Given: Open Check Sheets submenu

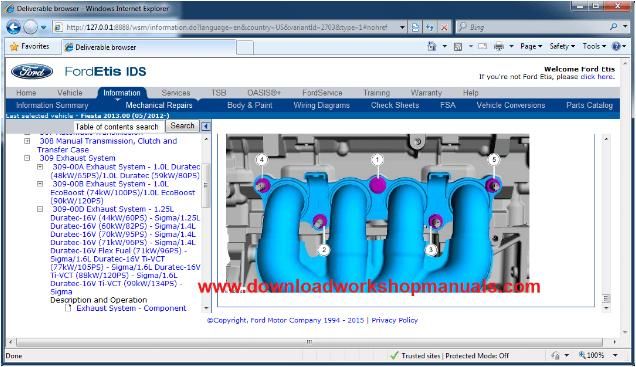Looking at the screenshot, I should pos(395,105).
